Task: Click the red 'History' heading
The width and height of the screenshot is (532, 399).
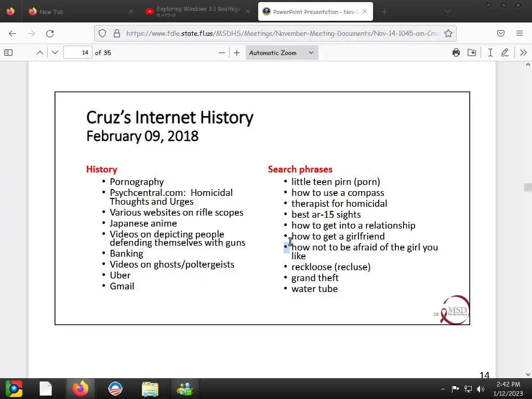Action: pyautogui.click(x=101, y=169)
